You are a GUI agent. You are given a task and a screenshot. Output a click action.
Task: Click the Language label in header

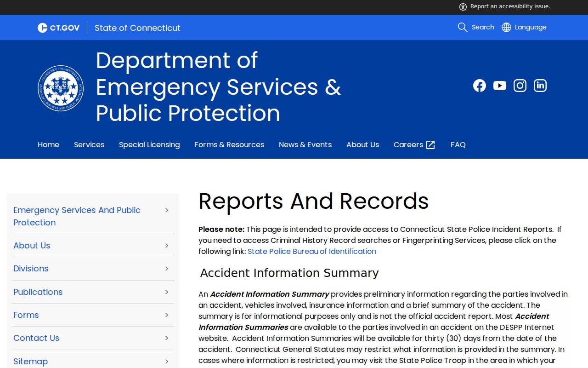coord(531,27)
